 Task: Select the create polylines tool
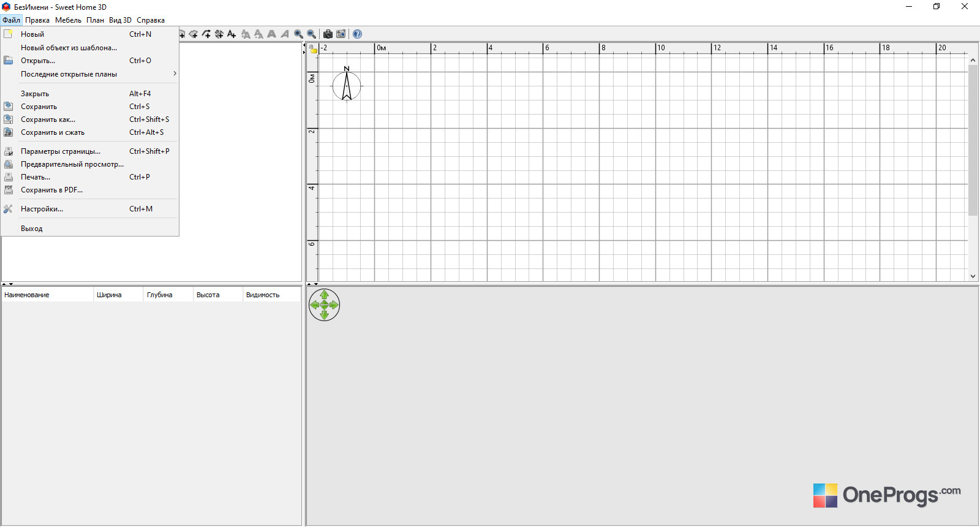click(x=206, y=34)
